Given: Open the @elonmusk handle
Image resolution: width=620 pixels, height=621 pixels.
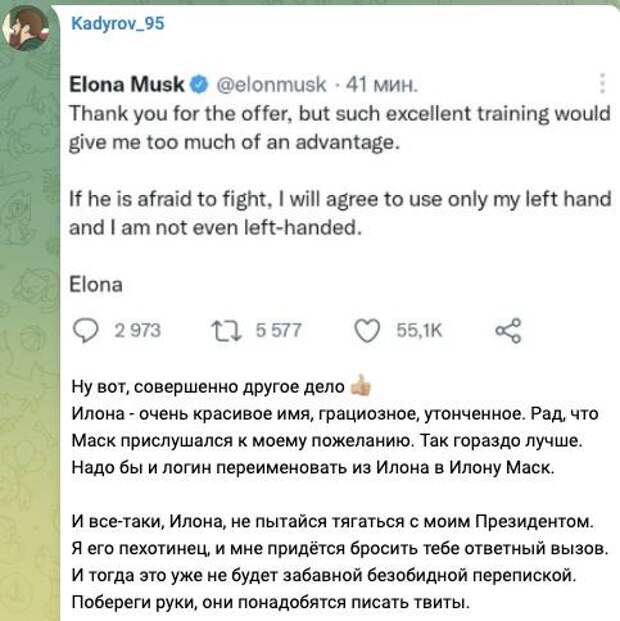Looking at the screenshot, I should pos(271,84).
